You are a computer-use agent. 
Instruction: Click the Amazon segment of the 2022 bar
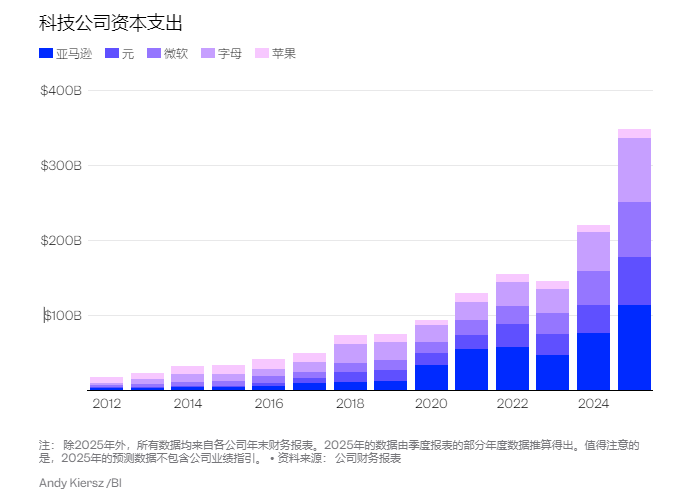(x=512, y=368)
